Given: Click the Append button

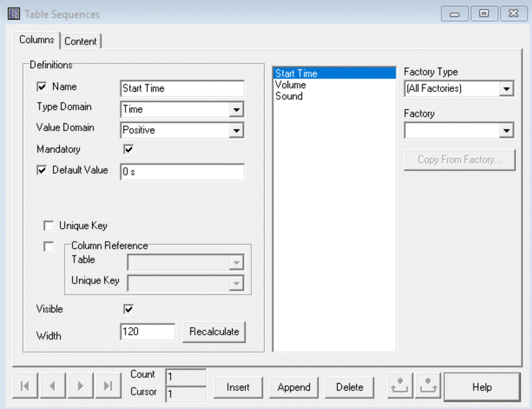Looking at the screenshot, I should pos(293,387).
